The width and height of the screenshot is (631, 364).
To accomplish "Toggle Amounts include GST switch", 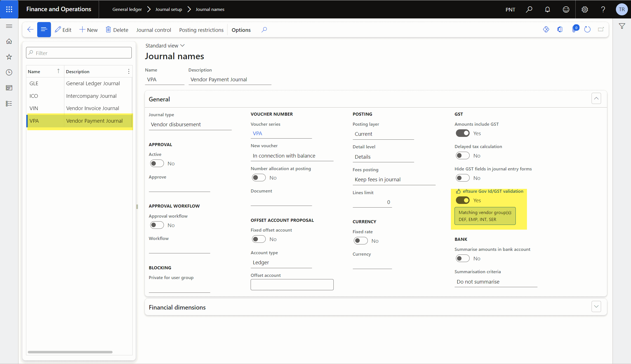I will [463, 133].
